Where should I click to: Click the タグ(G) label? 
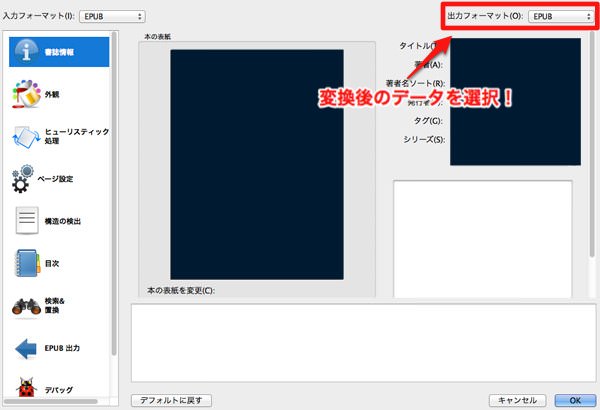428,121
